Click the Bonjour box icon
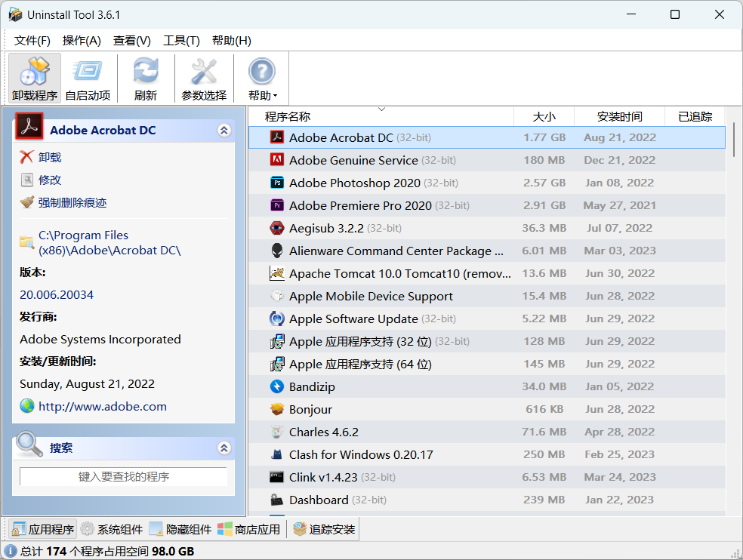This screenshot has height=560, width=743. (x=276, y=409)
